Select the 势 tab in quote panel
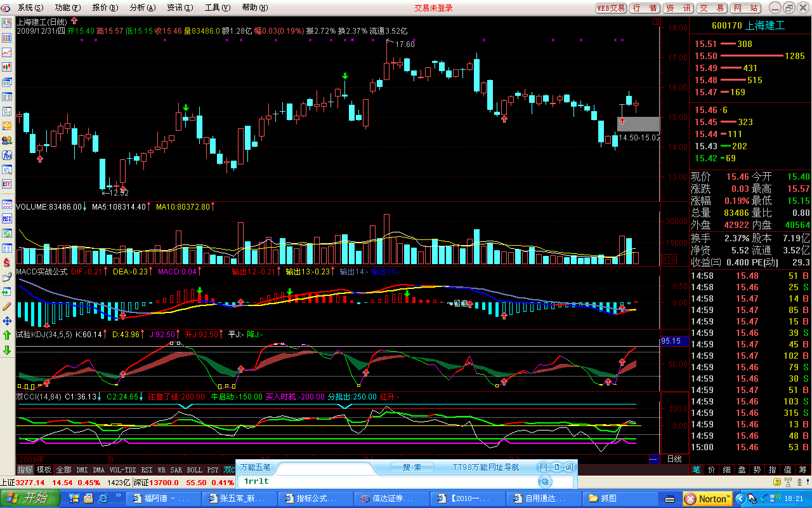The image size is (812, 508). coord(757,469)
